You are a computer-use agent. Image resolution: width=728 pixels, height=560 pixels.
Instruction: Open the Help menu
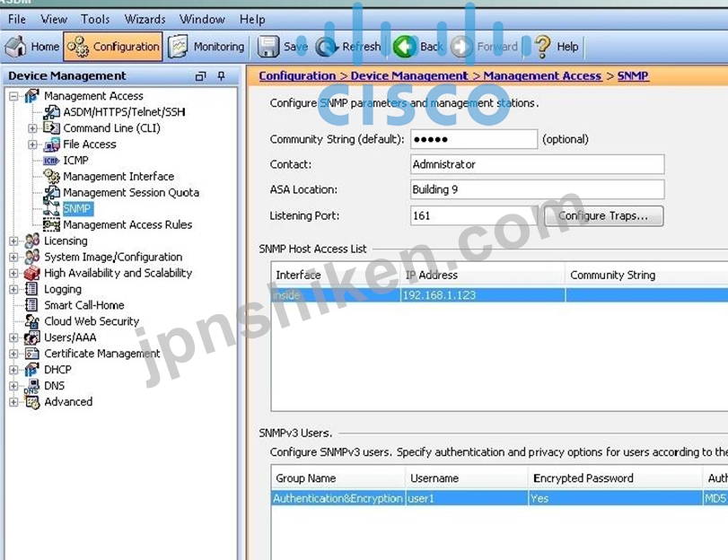click(252, 19)
